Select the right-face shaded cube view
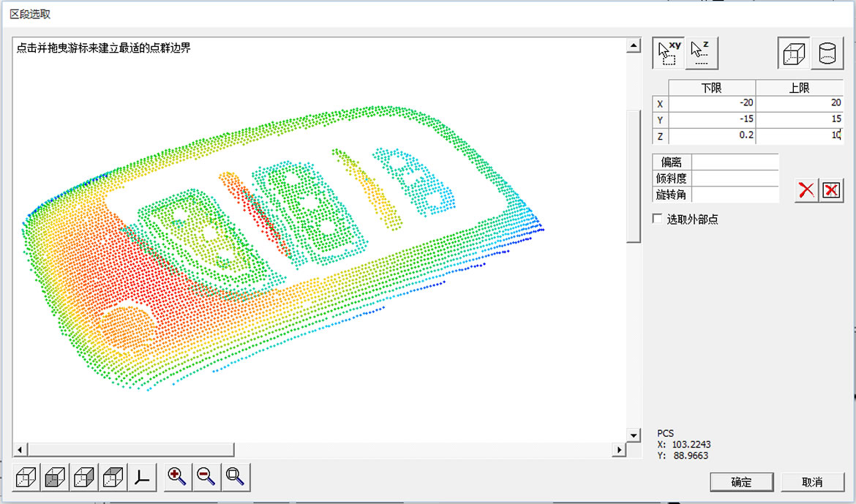 84,478
